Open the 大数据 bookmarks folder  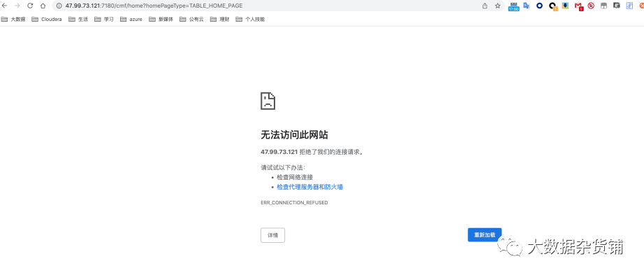coord(13,19)
